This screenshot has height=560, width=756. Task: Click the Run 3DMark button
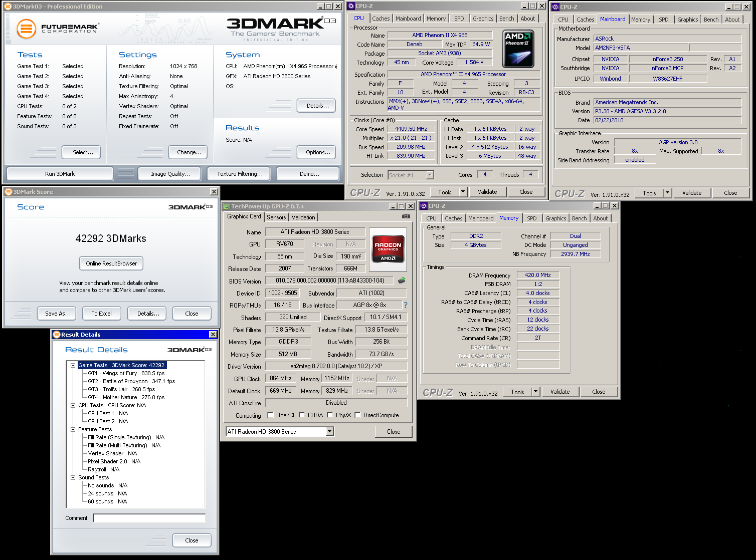click(60, 174)
